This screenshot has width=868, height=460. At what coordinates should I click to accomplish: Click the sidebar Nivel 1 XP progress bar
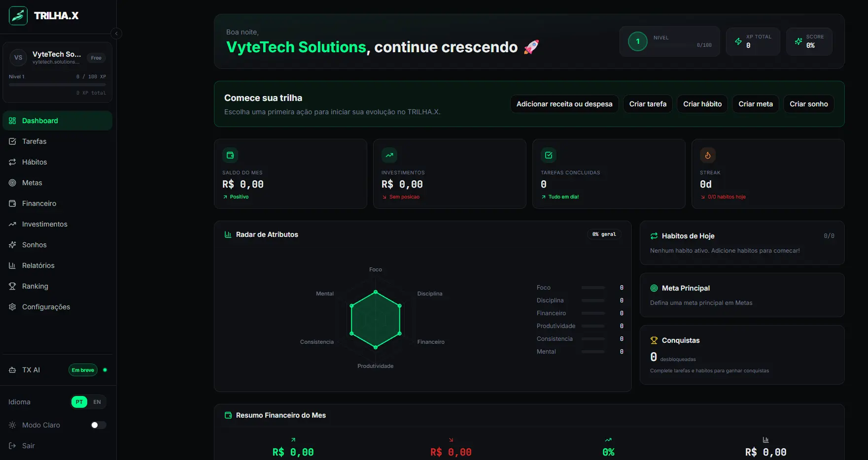[57, 85]
